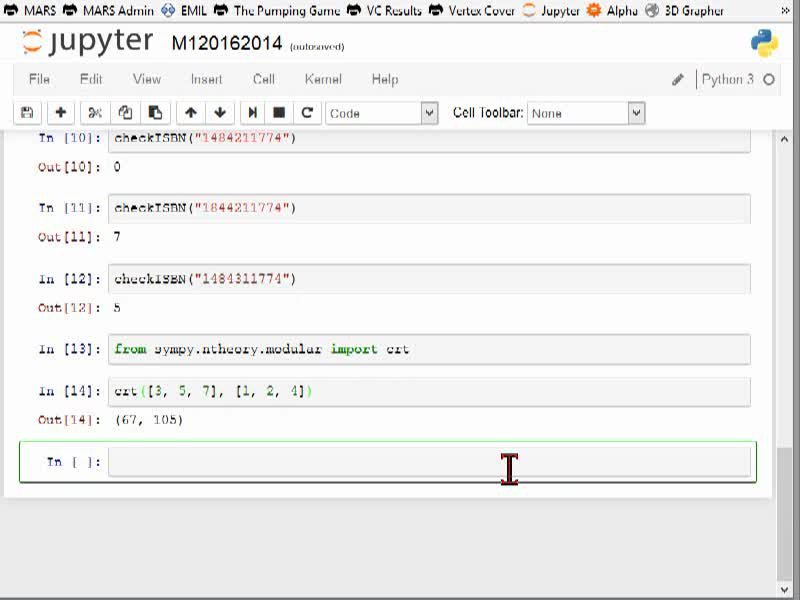Move the selected cell up
The height and width of the screenshot is (600, 800).
(x=191, y=113)
